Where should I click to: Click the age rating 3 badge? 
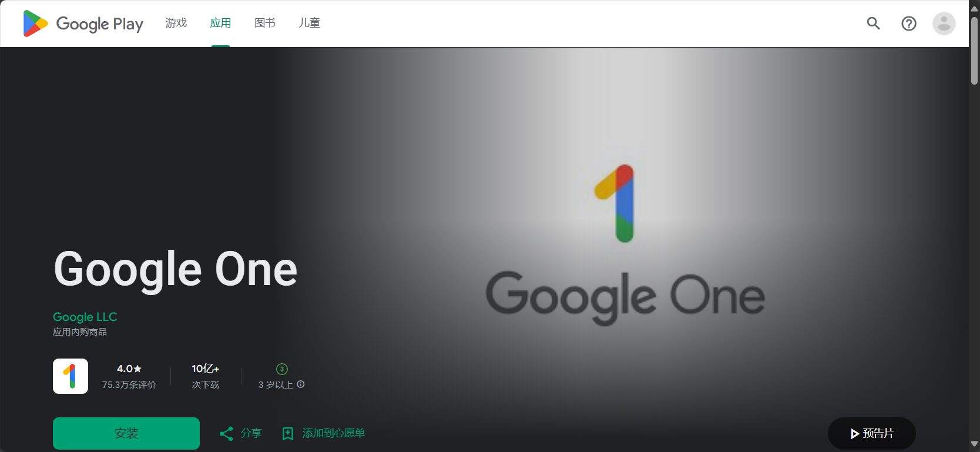(281, 369)
